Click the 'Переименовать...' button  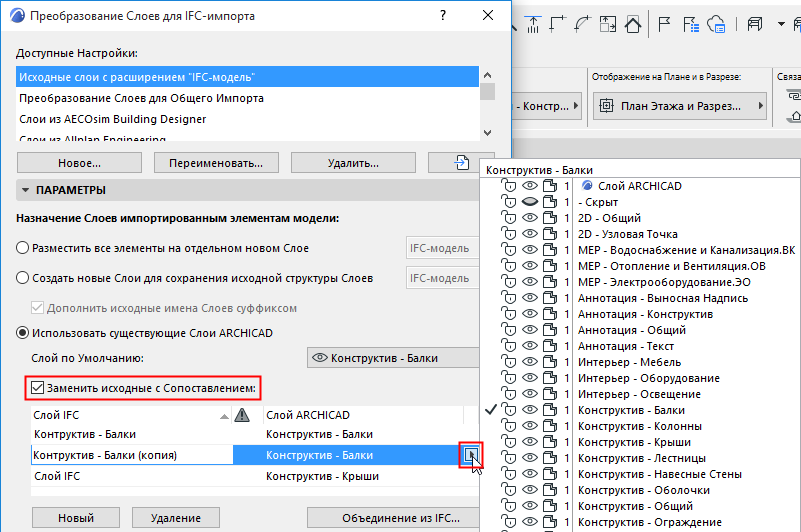[216, 163]
